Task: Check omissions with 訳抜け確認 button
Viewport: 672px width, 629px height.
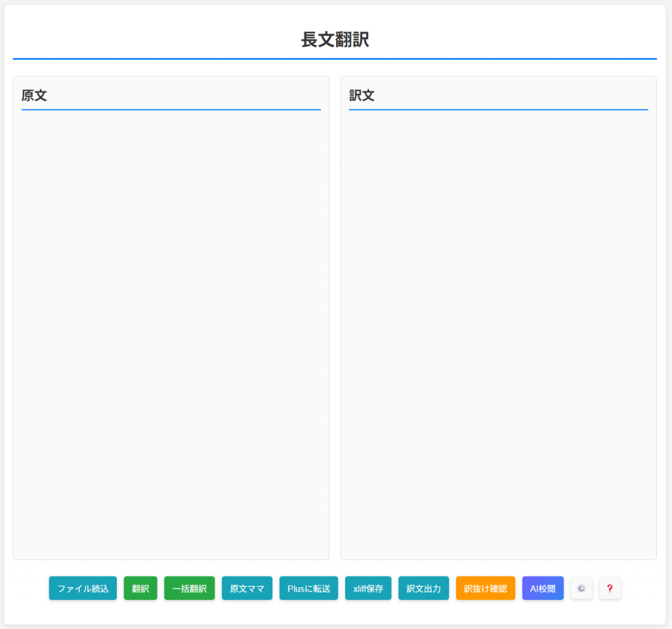Action: (x=486, y=588)
